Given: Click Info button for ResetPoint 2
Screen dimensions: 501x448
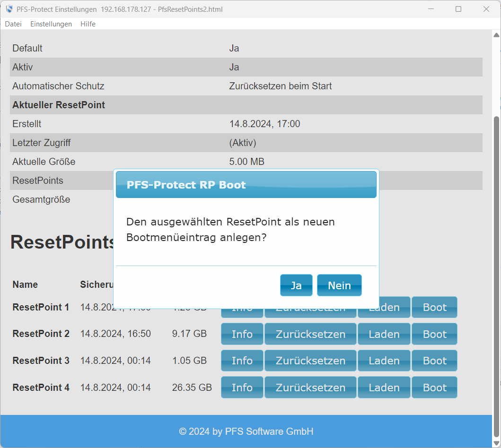Looking at the screenshot, I should point(242,334).
